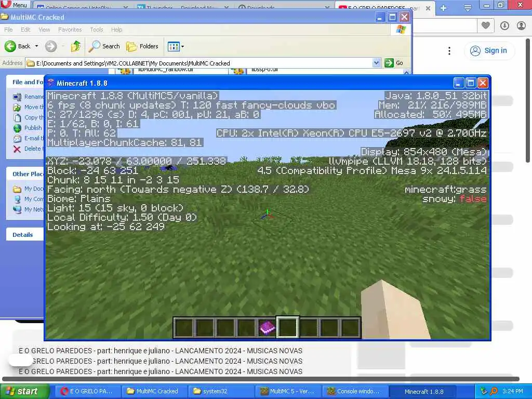Image resolution: width=532 pixels, height=399 pixels.
Task: Open the File menu in Explorer
Action: (x=8, y=30)
